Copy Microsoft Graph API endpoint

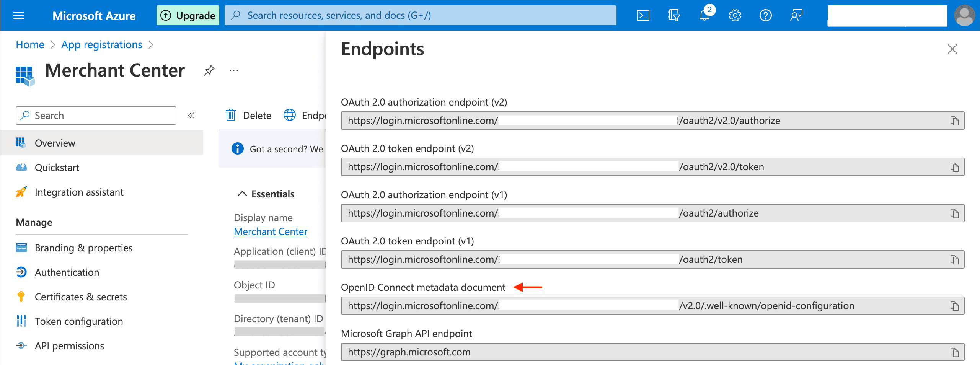tap(954, 352)
